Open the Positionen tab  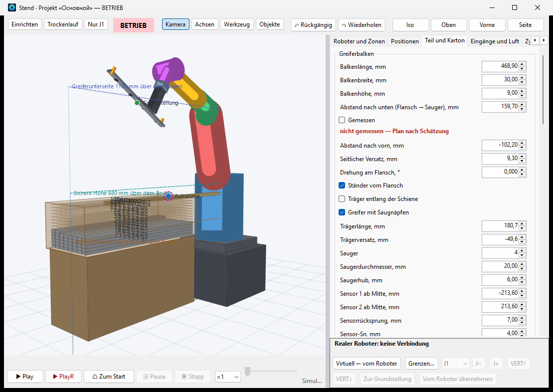[x=404, y=41]
